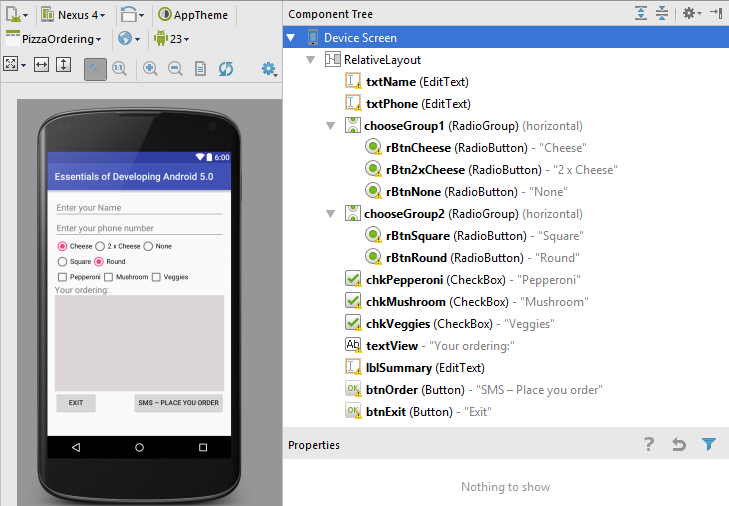
Task: Open the Android API 23 version dropdown
Action: pos(172,39)
